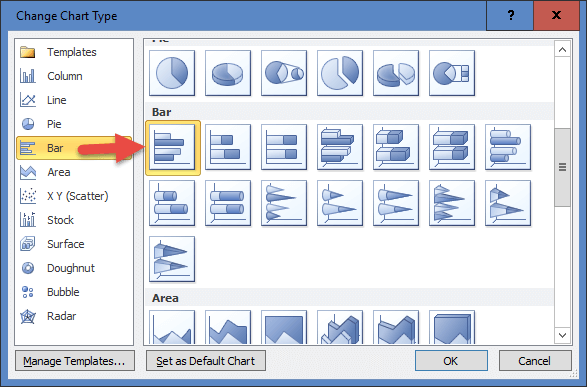The width and height of the screenshot is (587, 387).
Task: Pick the 100% Stacked Bar chart icon
Action: pyautogui.click(x=284, y=147)
